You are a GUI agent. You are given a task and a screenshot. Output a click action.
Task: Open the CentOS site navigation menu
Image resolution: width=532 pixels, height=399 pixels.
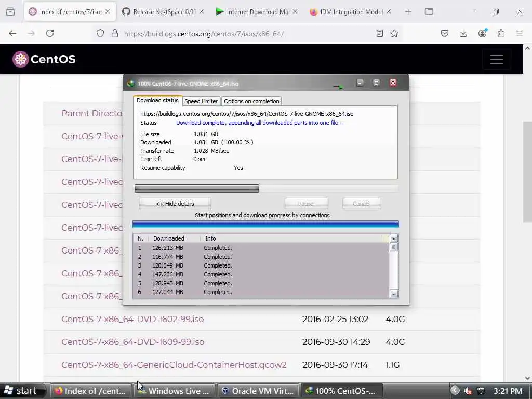point(496,59)
